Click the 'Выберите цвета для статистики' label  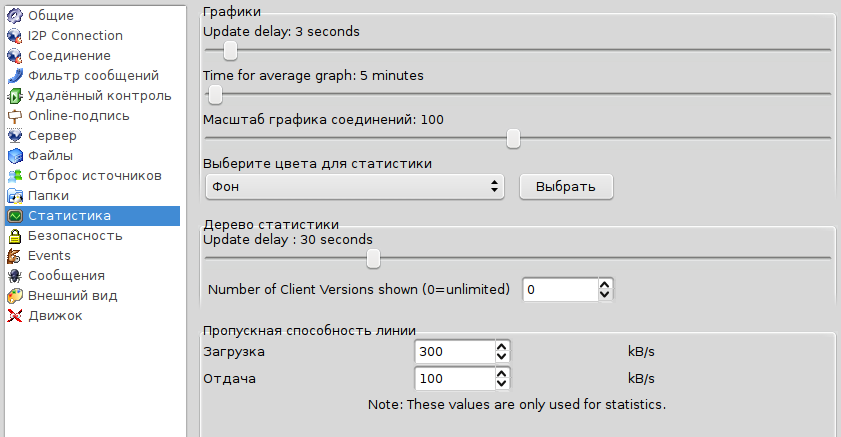coord(318,164)
